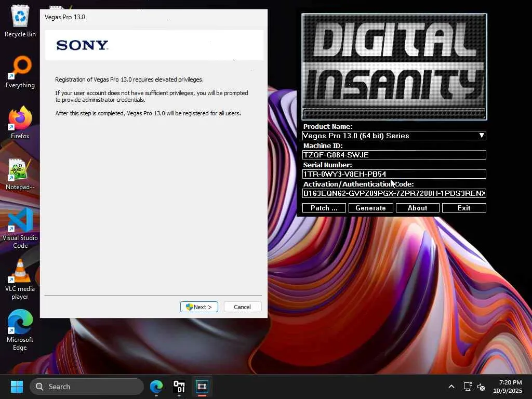Click Next in Vegas Pro registration

(x=199, y=307)
